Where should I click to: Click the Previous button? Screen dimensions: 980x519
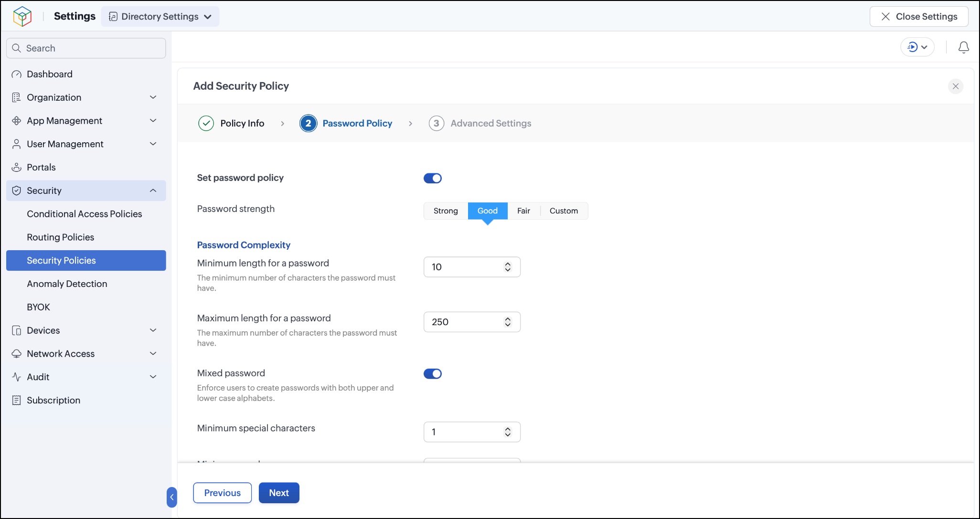tap(223, 493)
